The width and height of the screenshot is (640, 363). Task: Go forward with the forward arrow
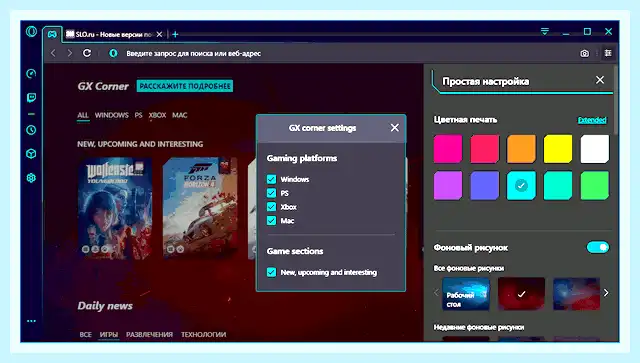pos(70,53)
